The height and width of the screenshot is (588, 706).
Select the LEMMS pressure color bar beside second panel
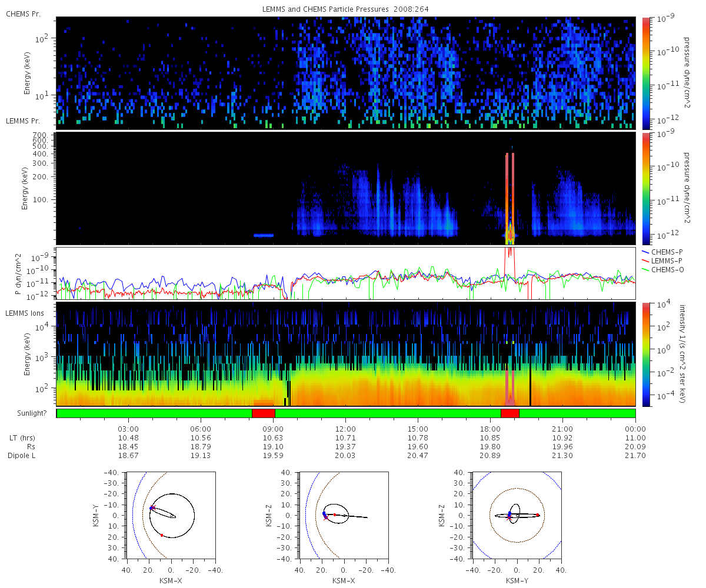click(645, 188)
